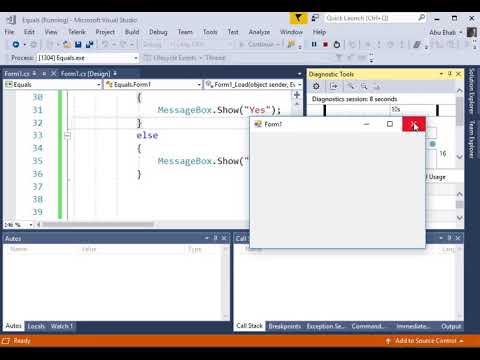The image size is (480, 360).
Task: Click the Save (floppy disk) toolbar icon
Action: coord(78,44)
